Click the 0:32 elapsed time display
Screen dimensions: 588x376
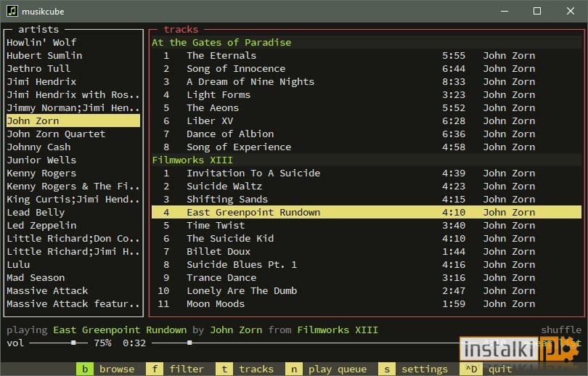(x=134, y=343)
